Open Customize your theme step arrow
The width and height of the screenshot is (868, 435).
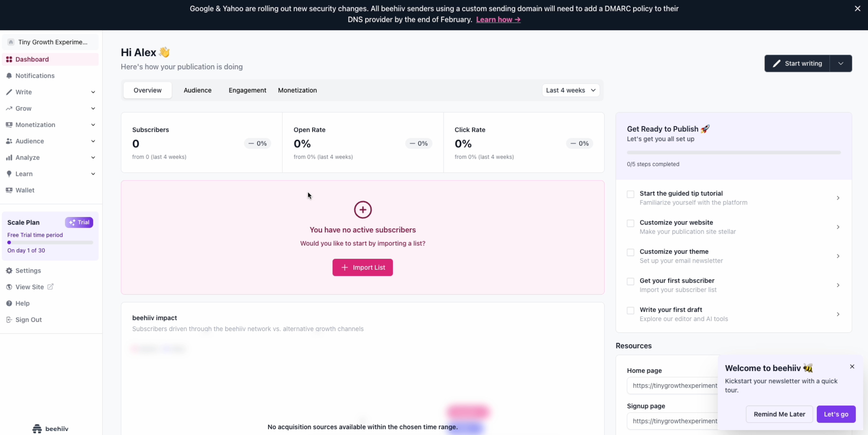[838, 256]
